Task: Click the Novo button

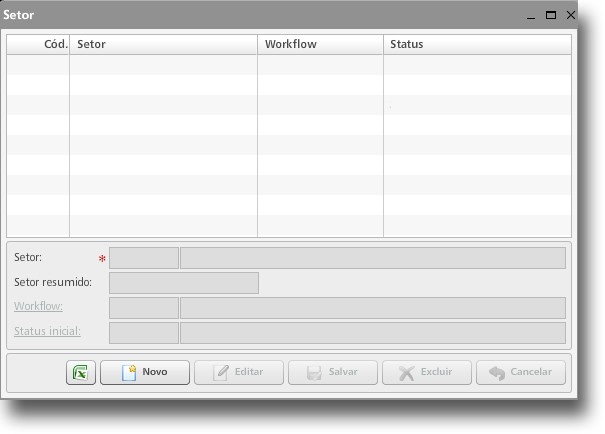Action: point(145,373)
